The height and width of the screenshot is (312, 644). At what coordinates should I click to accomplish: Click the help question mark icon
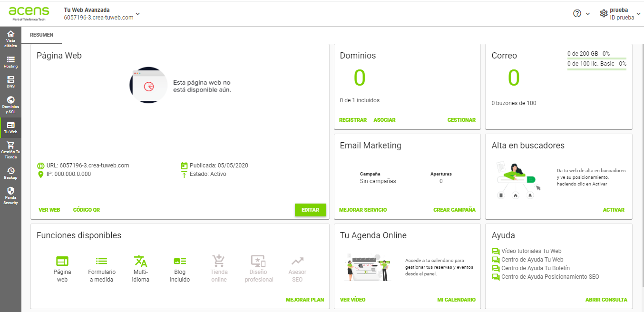[577, 13]
